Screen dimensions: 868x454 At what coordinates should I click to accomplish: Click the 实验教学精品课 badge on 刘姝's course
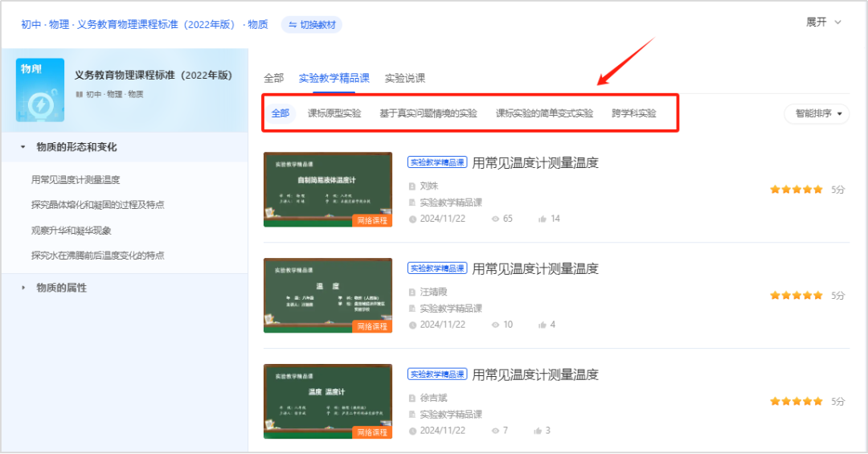437,162
